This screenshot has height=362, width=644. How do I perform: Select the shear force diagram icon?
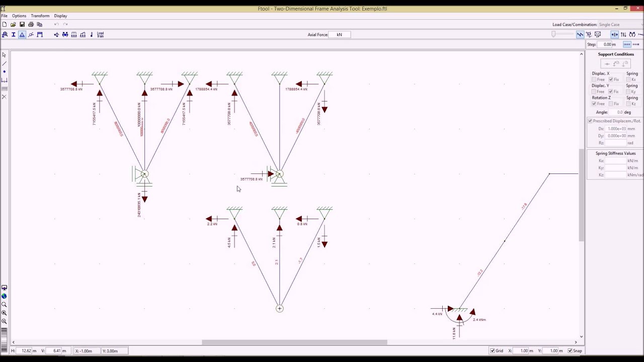[x=589, y=34]
